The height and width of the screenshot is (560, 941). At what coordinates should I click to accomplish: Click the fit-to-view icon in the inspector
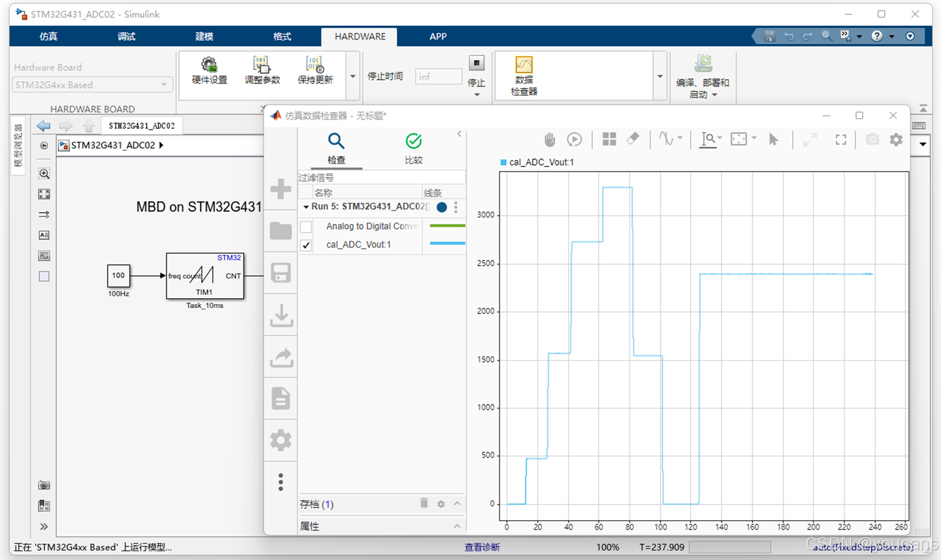point(738,139)
